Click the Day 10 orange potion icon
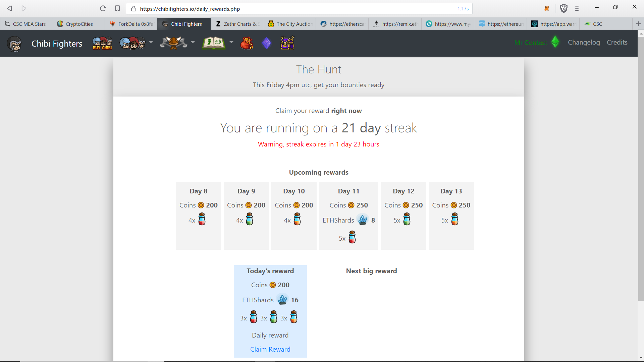 (x=297, y=219)
